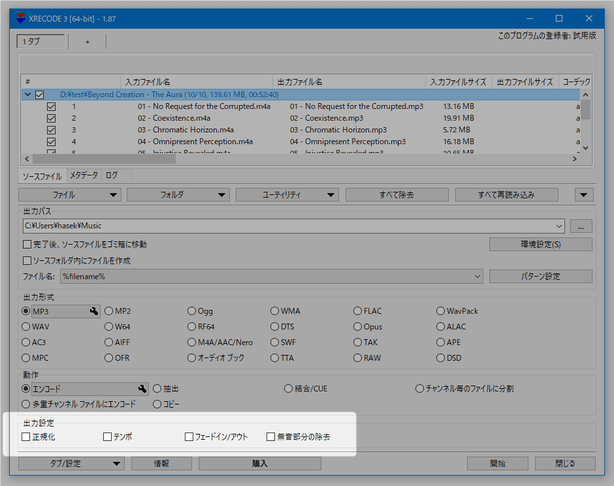Open 環境設定(S) preferences
Image resolution: width=614 pixels, height=486 pixels.
pyautogui.click(x=540, y=244)
